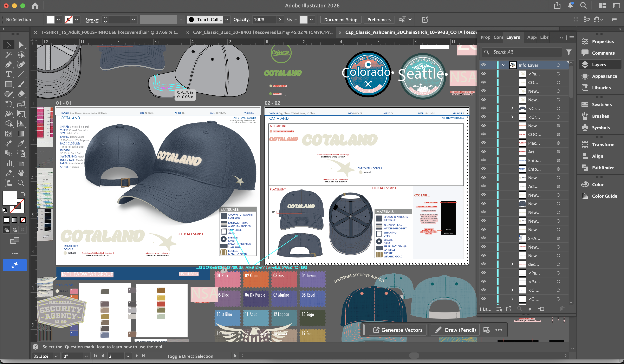Image resolution: width=624 pixels, height=364 pixels.
Task: Select the Selection tool arrow
Action: (8, 45)
